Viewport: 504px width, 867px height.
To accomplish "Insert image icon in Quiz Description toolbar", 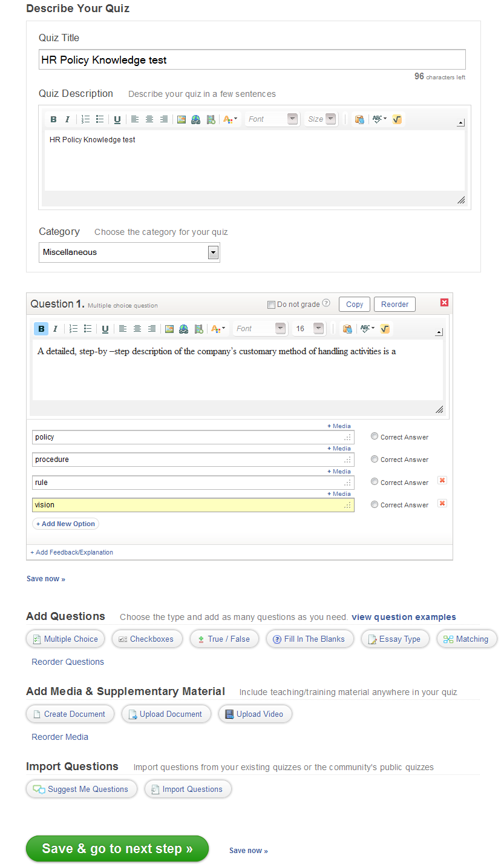I will click(181, 119).
